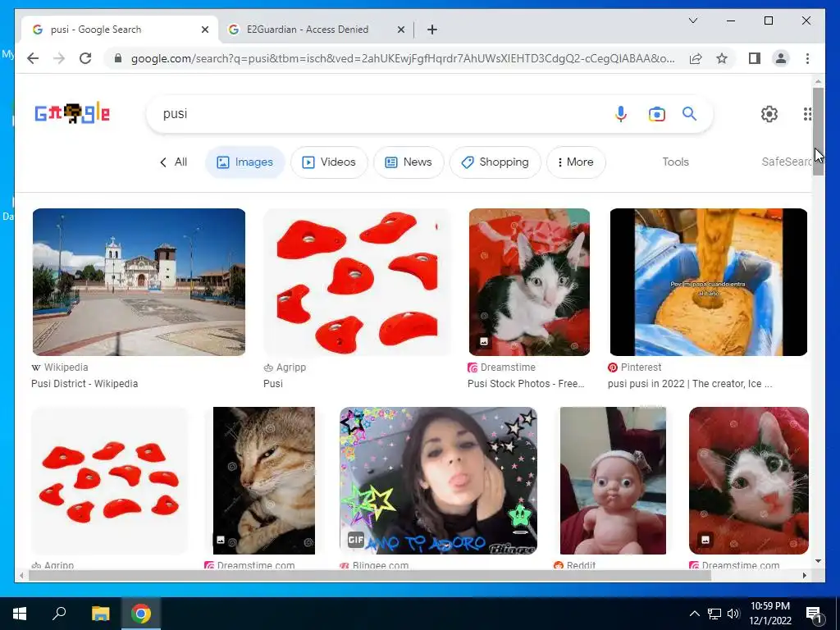
Task: Open the Chrome profile avatar
Action: (x=781, y=58)
